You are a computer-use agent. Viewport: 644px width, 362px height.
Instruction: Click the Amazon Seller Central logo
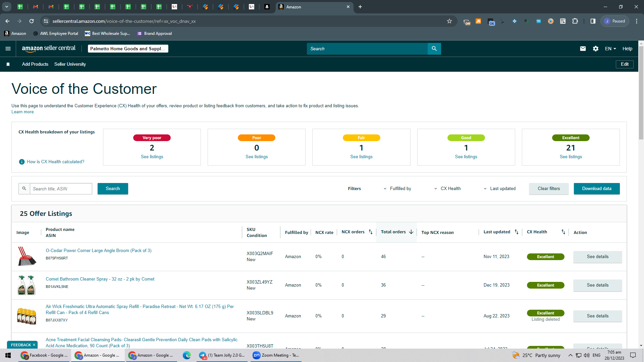49,49
